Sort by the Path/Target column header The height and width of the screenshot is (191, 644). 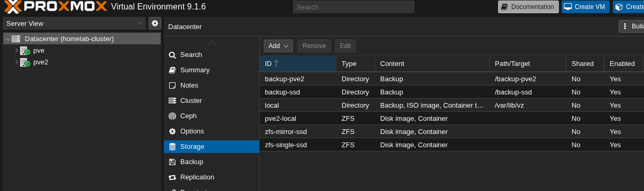pos(528,64)
